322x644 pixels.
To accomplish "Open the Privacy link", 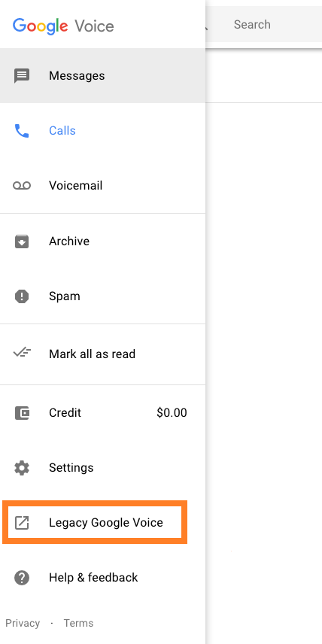I will point(23,623).
